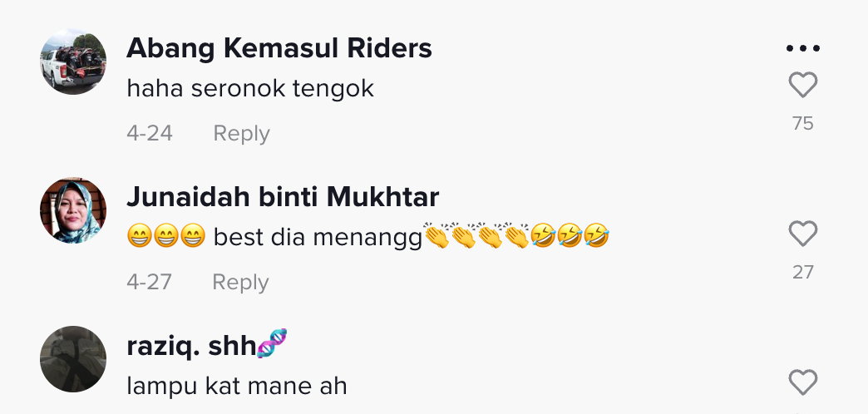
Task: Open Junaidah binti Mukhtar's profile picture
Action: (x=73, y=210)
